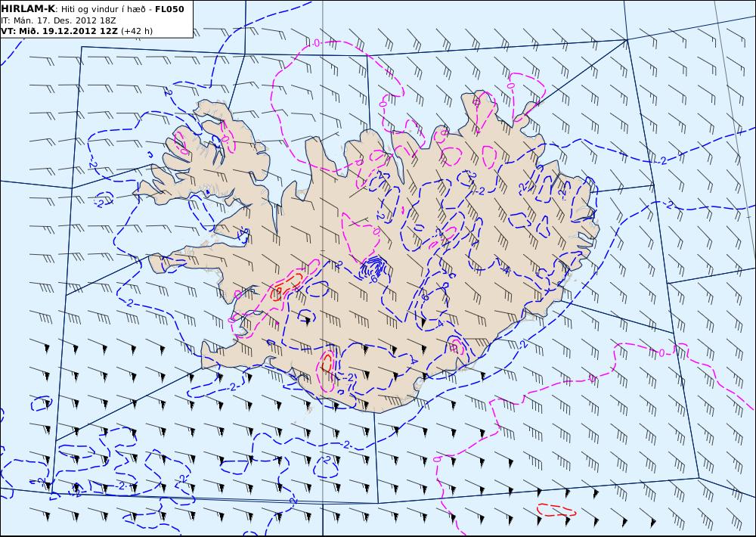This screenshot has height=537, width=756.
Task: Click the 'VT: Mið. 19.12.2012 12Z' valid time
Action: click(59, 31)
